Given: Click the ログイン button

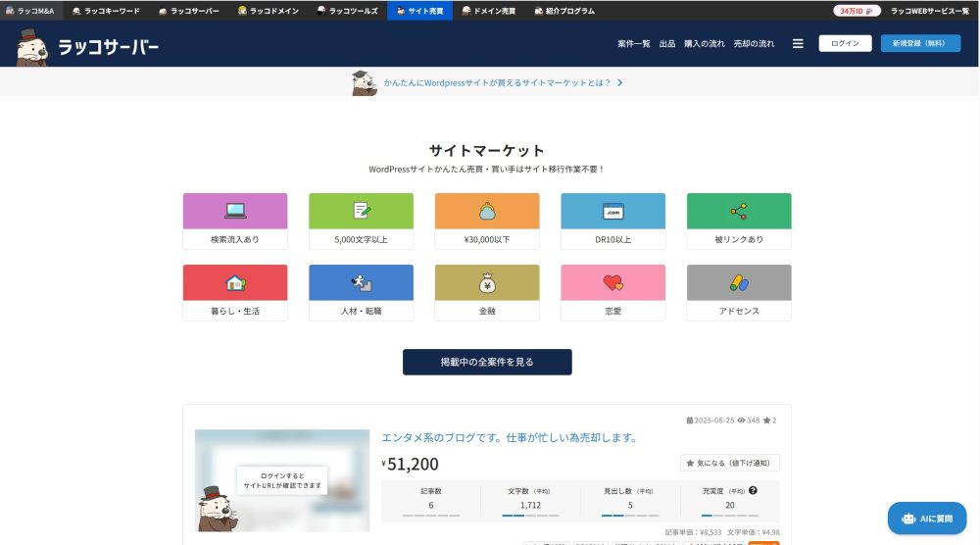Looking at the screenshot, I should coord(845,44).
